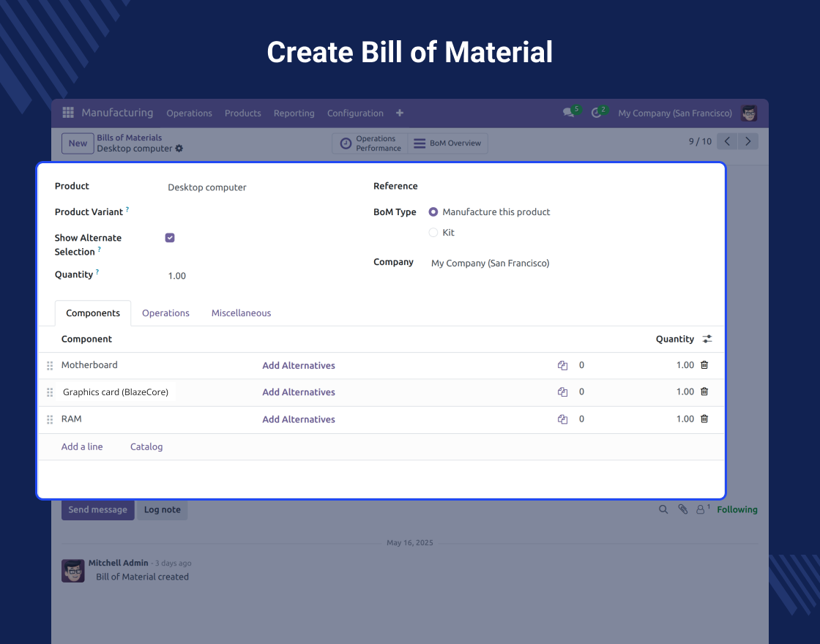820x644 pixels.
Task: Click the New button
Action: coord(78,143)
